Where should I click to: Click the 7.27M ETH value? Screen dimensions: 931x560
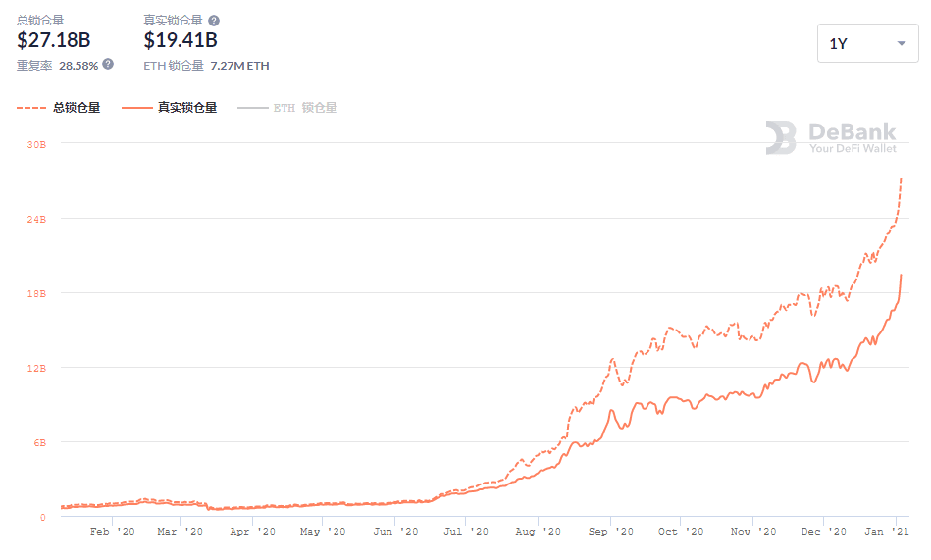(x=240, y=66)
